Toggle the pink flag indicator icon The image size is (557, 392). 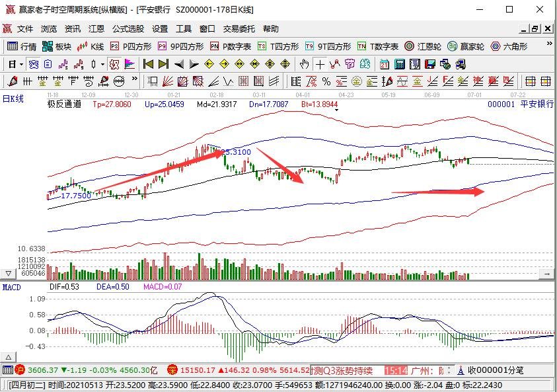[x=130, y=64]
